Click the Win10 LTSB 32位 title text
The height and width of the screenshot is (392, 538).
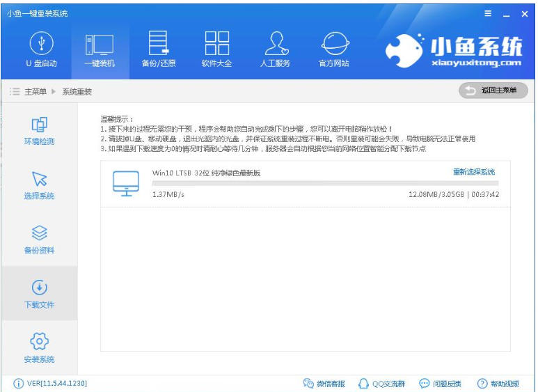(206, 173)
